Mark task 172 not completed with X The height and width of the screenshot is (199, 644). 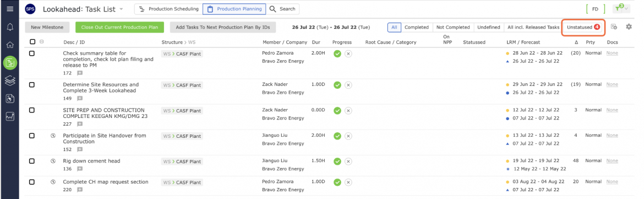click(x=348, y=54)
